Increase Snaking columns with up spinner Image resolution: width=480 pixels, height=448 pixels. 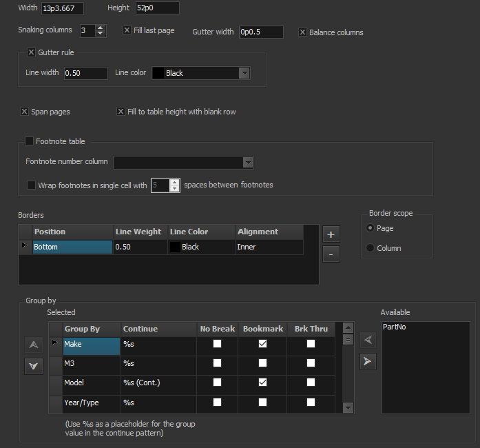[x=101, y=28]
